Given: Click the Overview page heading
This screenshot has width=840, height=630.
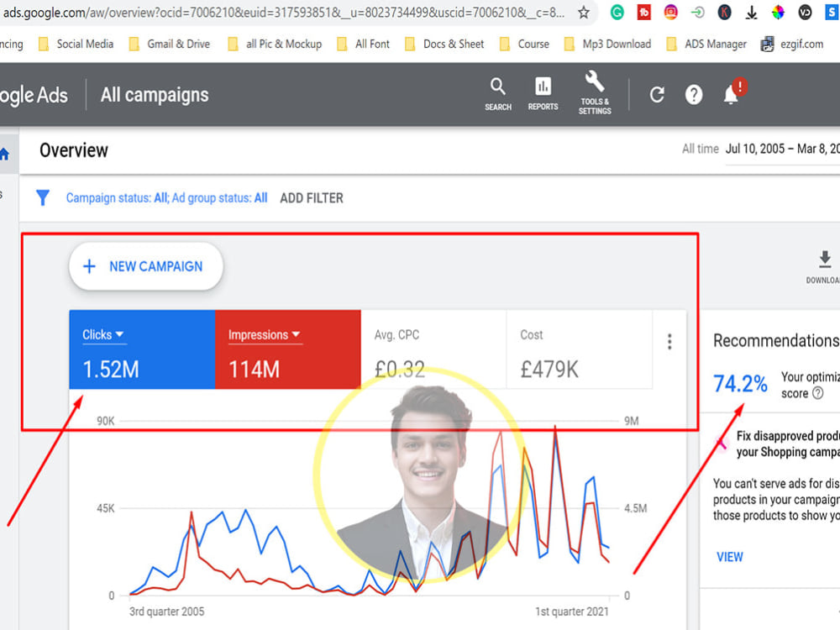Looking at the screenshot, I should pyautogui.click(x=74, y=150).
